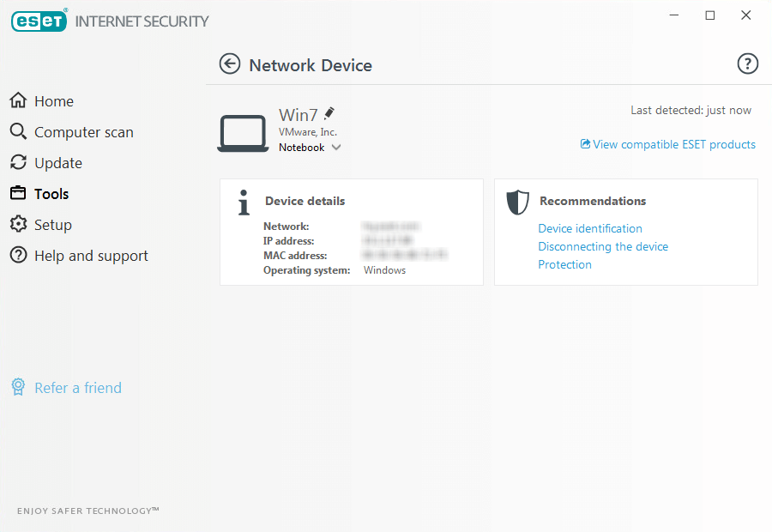772x532 pixels.
Task: Click the Computer scan magnifier icon
Action: 18,132
